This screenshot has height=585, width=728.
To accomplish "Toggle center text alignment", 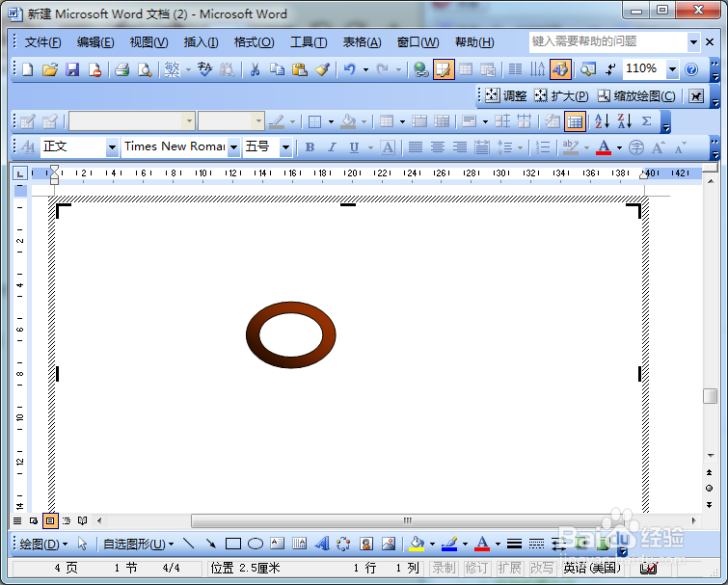I will pos(438,147).
